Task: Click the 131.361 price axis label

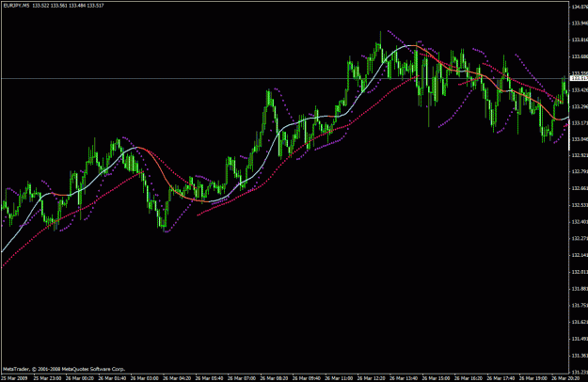Action: 580,356
